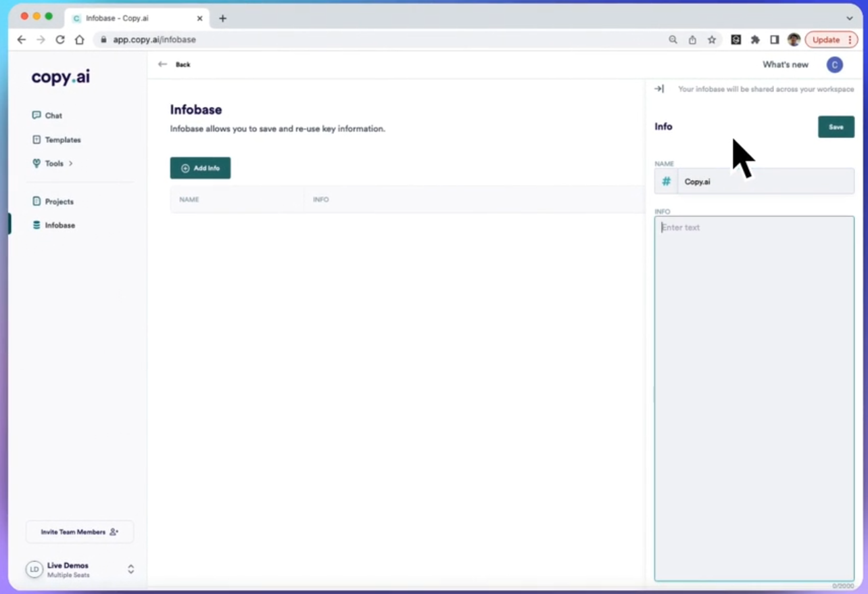Go forward in browser history
This screenshot has width=868, height=594.
(41, 40)
